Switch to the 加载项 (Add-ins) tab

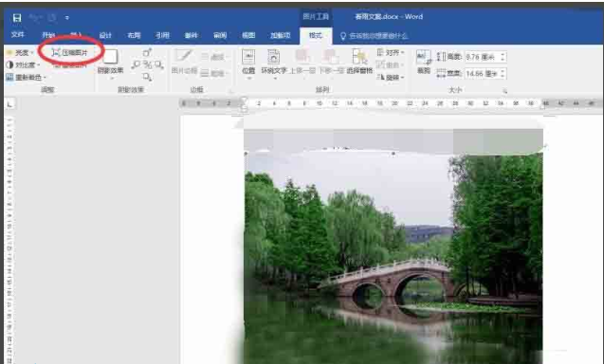coord(280,35)
